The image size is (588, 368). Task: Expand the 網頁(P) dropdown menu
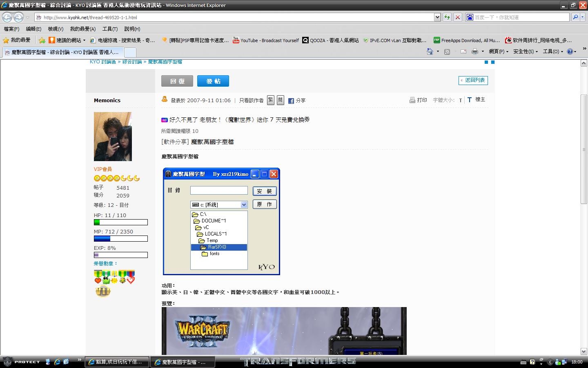click(x=499, y=52)
